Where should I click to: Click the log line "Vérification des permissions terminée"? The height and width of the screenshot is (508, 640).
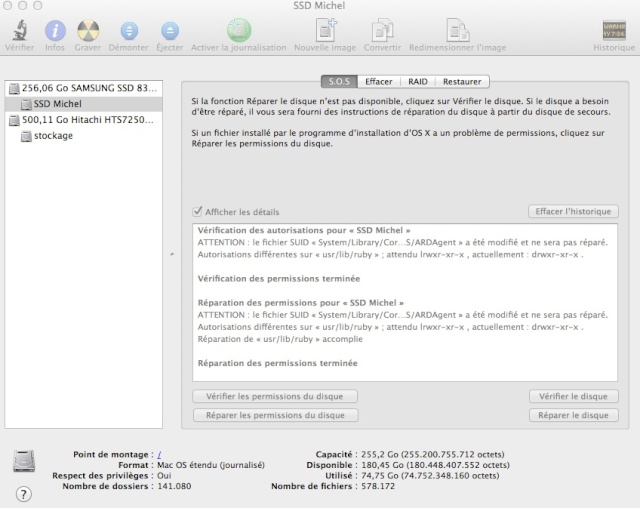coord(279,279)
